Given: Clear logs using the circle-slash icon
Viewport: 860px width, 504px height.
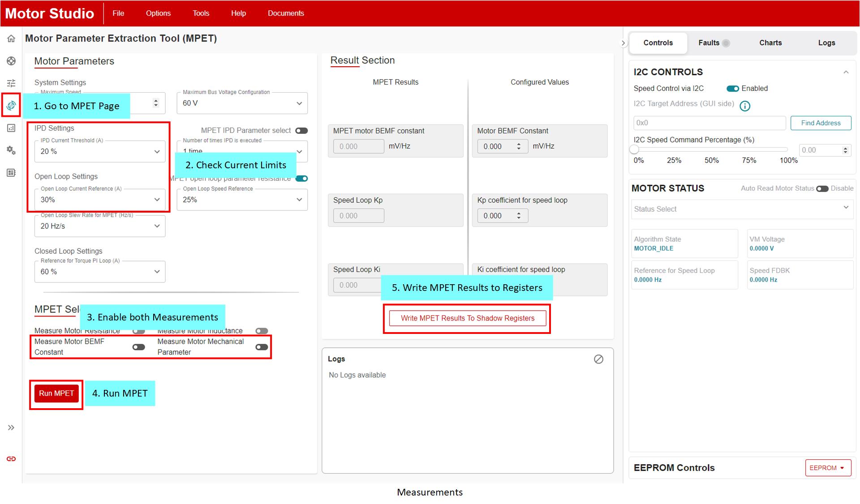Looking at the screenshot, I should pos(598,359).
